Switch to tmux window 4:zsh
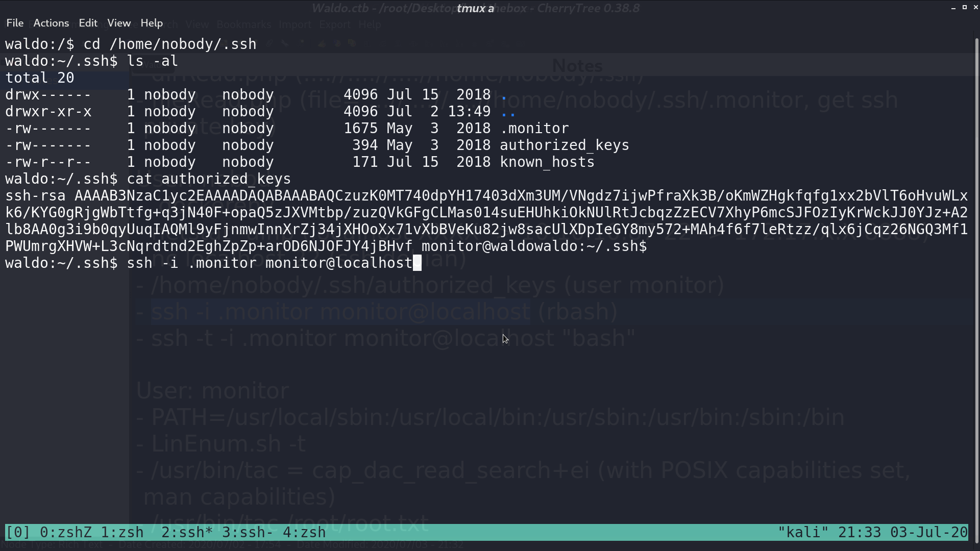This screenshot has width=980, height=551. click(x=304, y=532)
